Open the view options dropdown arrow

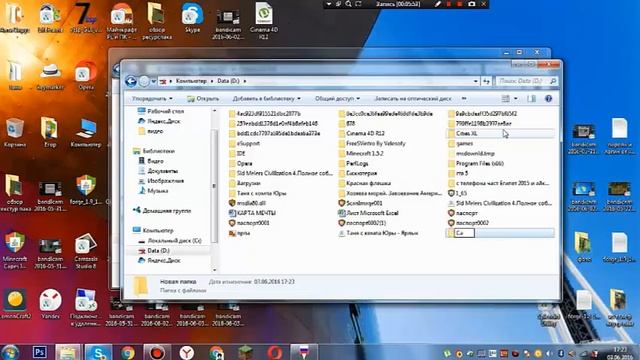point(516,98)
